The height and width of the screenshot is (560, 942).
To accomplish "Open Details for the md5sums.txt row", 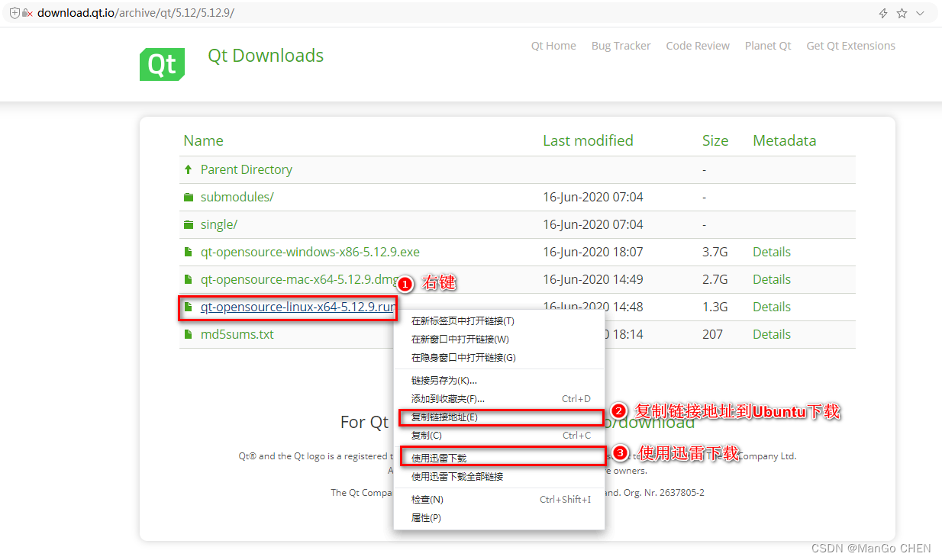I will (771, 334).
